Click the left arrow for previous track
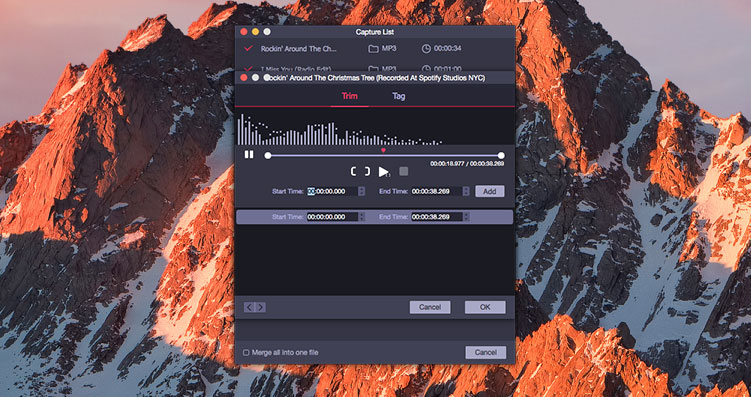This screenshot has width=751, height=397. (x=249, y=307)
